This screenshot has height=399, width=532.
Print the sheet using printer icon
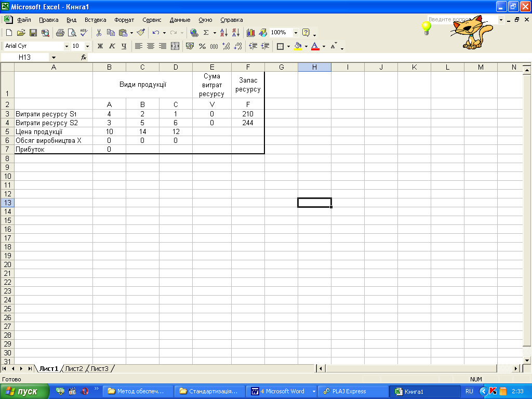tap(60, 33)
